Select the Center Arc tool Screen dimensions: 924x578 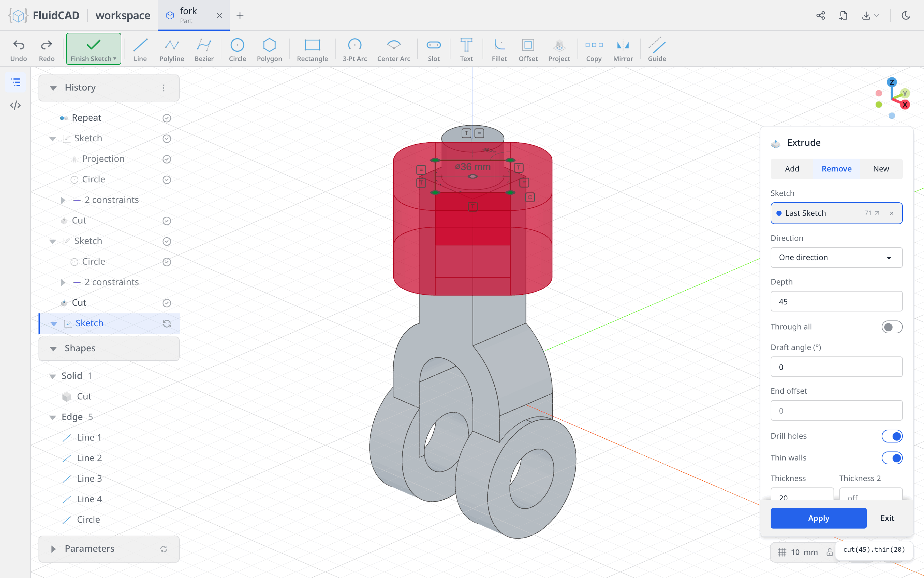(x=393, y=50)
